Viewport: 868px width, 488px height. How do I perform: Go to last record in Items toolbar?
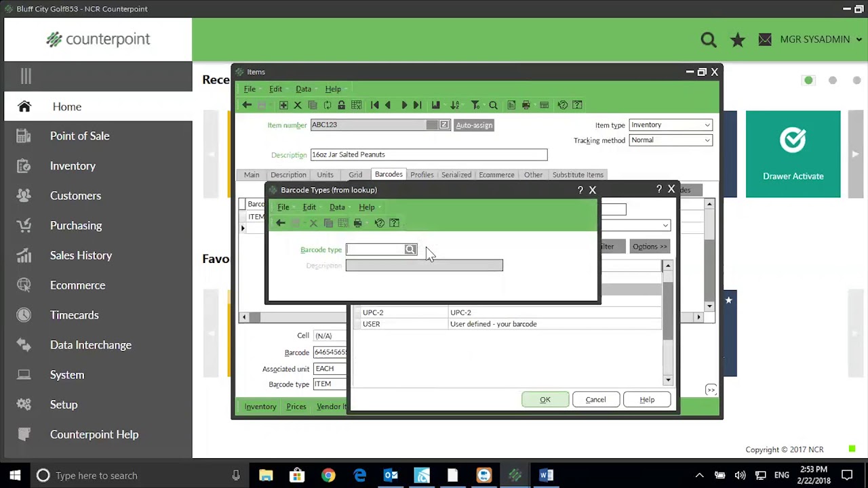418,105
